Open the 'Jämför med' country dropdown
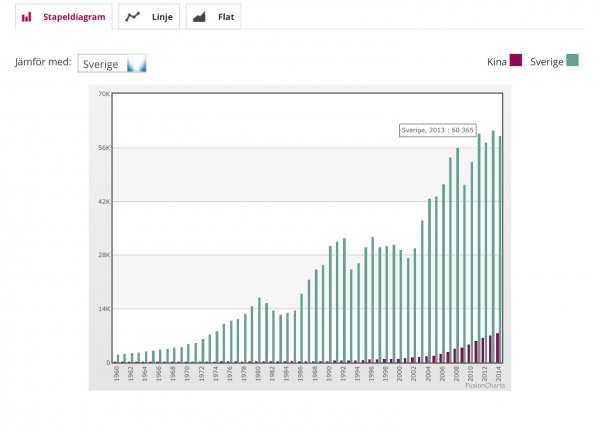Viewport: 600px width, 432px height. 112,64
